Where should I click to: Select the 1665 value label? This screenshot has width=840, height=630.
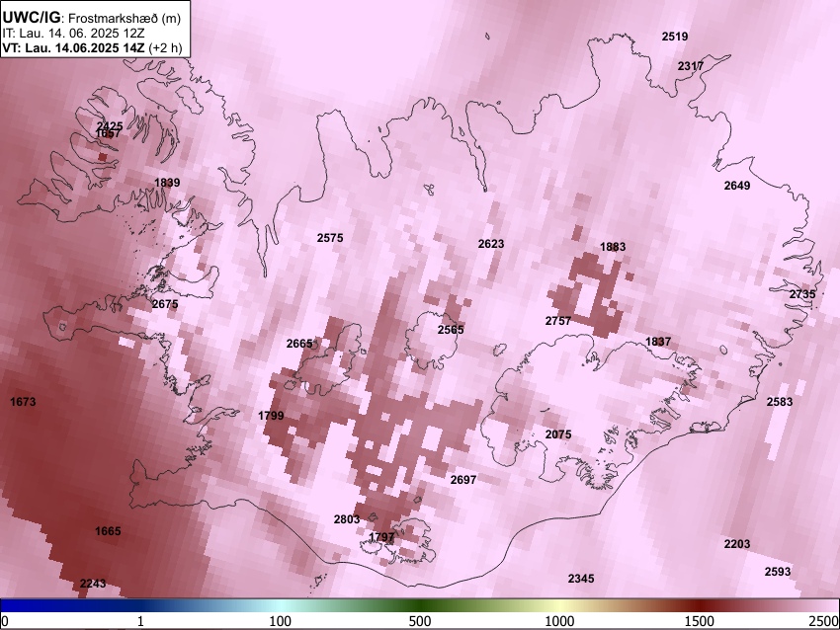[108, 531]
